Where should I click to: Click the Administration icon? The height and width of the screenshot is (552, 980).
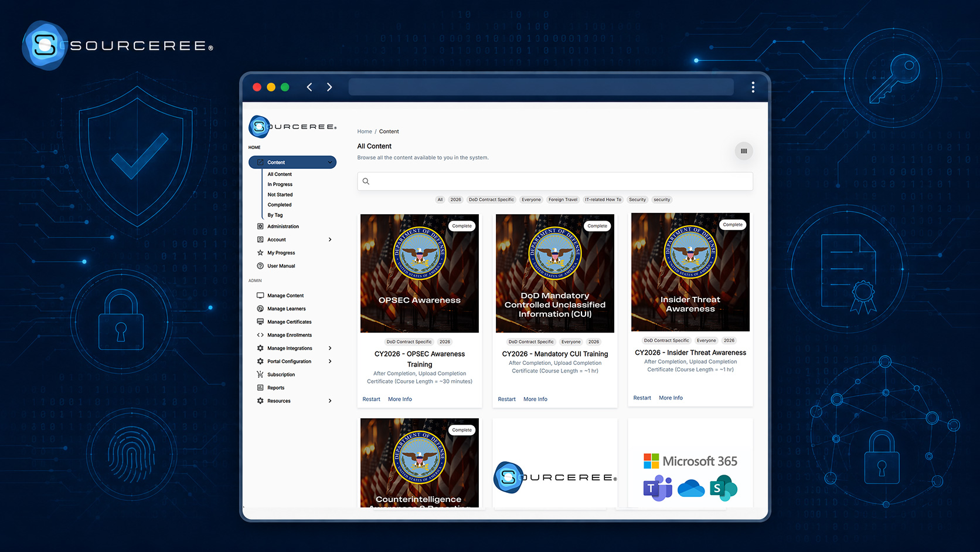[260, 226]
